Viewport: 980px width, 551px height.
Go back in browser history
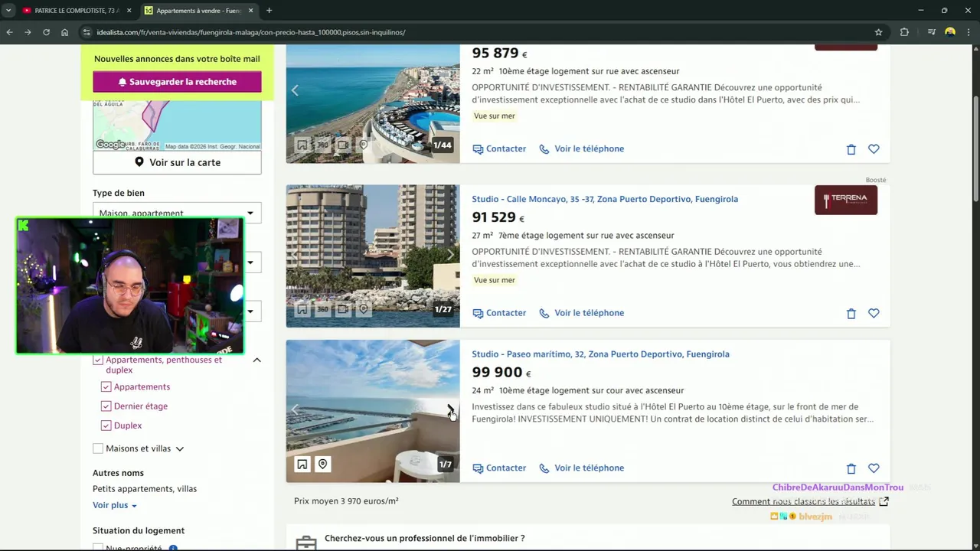tap(9, 32)
